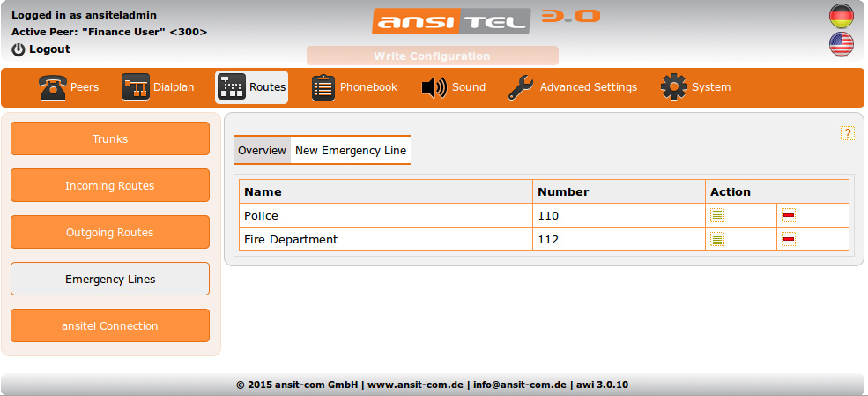Open the help question mark icon
The width and height of the screenshot is (868, 396).
coord(848,133)
